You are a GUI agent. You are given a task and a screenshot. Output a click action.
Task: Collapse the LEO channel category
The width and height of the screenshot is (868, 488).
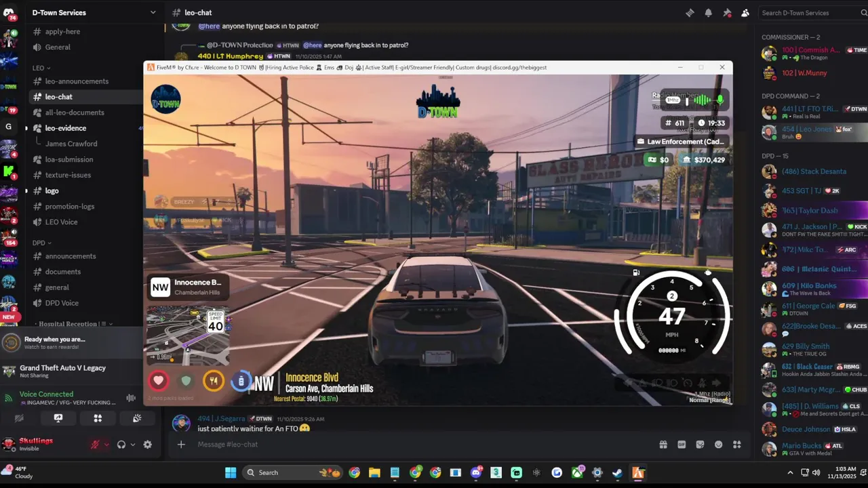click(41, 68)
